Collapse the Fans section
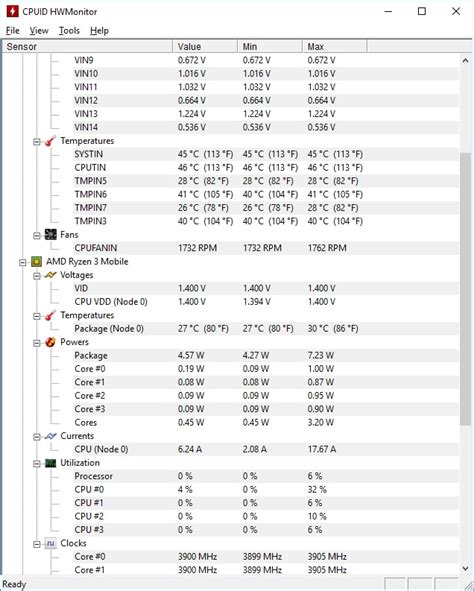 (37, 236)
